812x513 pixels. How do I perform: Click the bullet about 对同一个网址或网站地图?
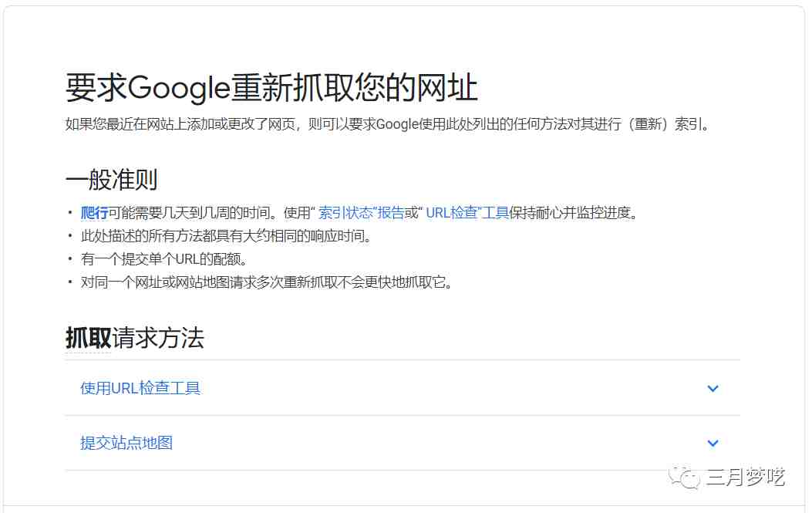268,282
